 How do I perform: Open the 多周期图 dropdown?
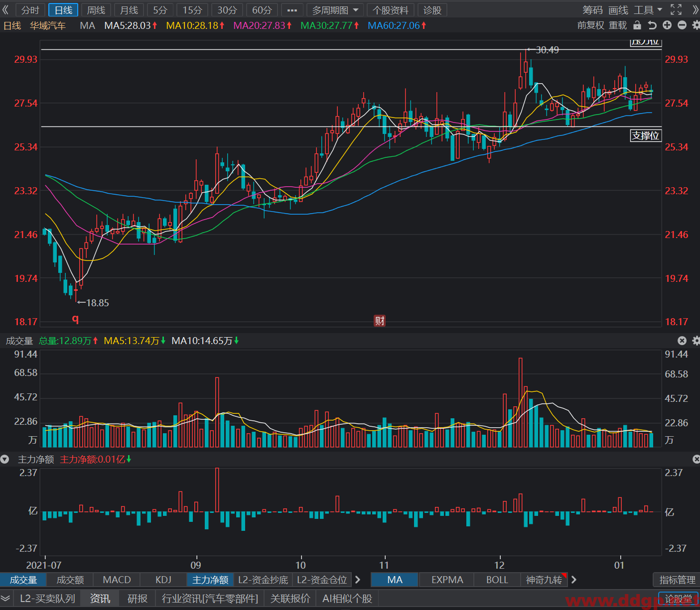[x=335, y=10]
